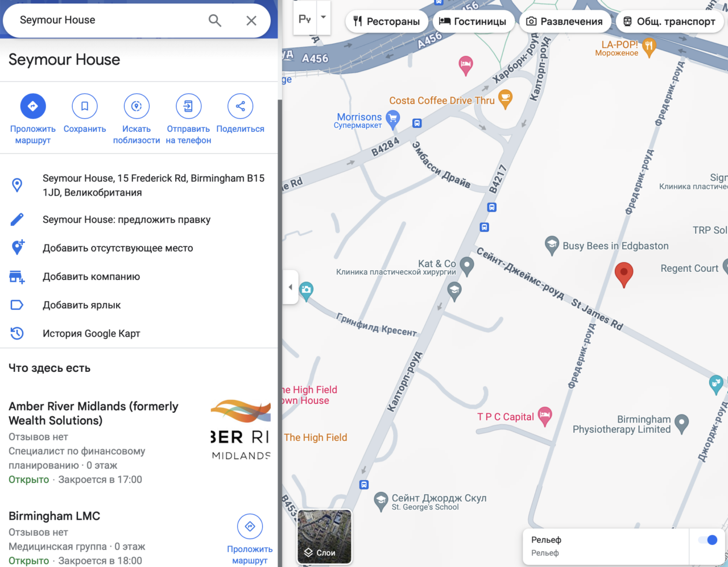
Task: Open directions with Проложить маршрут icon
Action: click(33, 106)
